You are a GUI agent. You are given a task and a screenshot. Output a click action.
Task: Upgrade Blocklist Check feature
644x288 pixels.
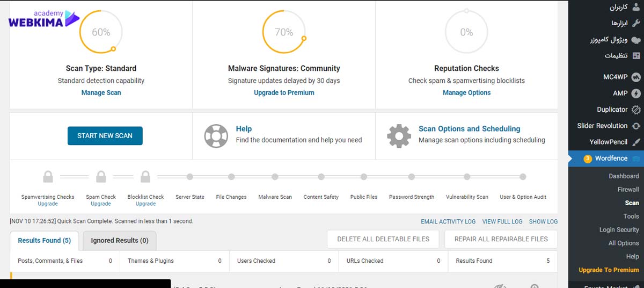click(x=145, y=204)
